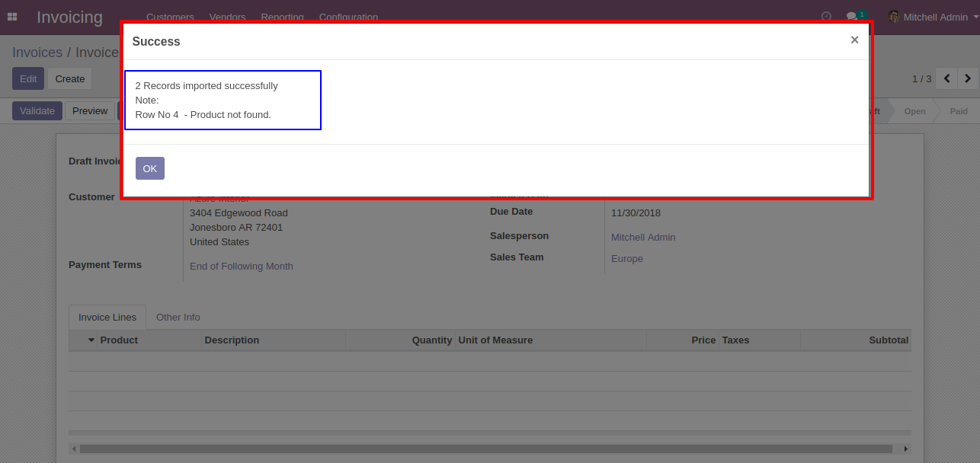980x463 pixels.
Task: Click the Edit button
Action: (28, 78)
